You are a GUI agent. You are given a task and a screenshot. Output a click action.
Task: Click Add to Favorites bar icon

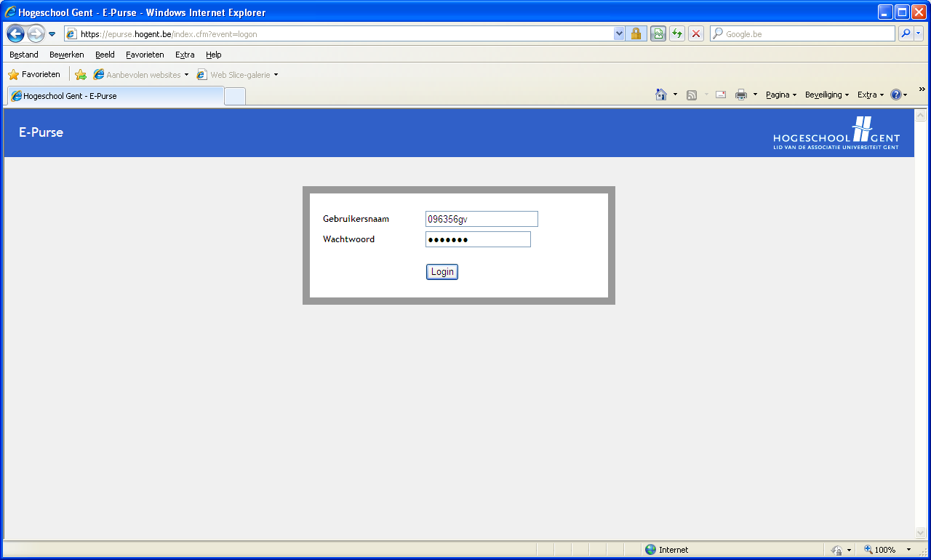coord(81,74)
